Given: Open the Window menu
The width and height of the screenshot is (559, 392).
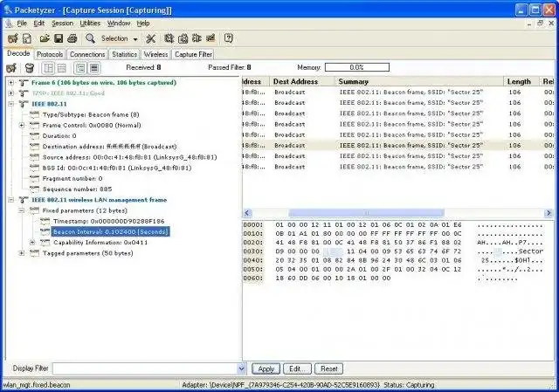Looking at the screenshot, I should 119,24.
